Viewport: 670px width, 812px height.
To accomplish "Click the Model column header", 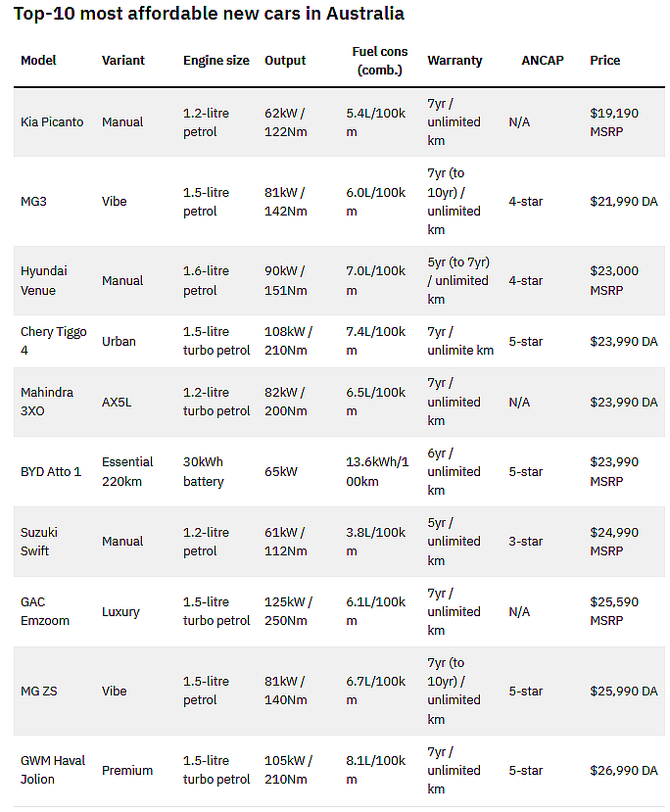I will (x=38, y=61).
